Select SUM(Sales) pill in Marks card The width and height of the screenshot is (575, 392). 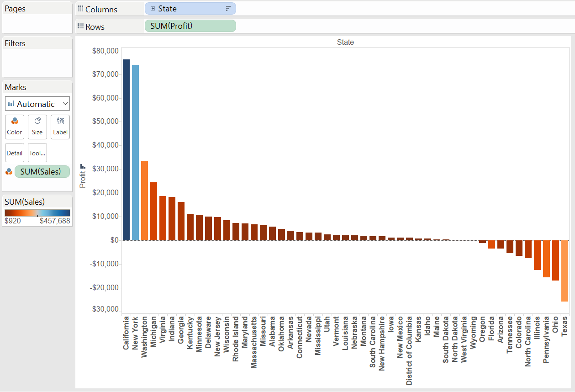tap(42, 172)
